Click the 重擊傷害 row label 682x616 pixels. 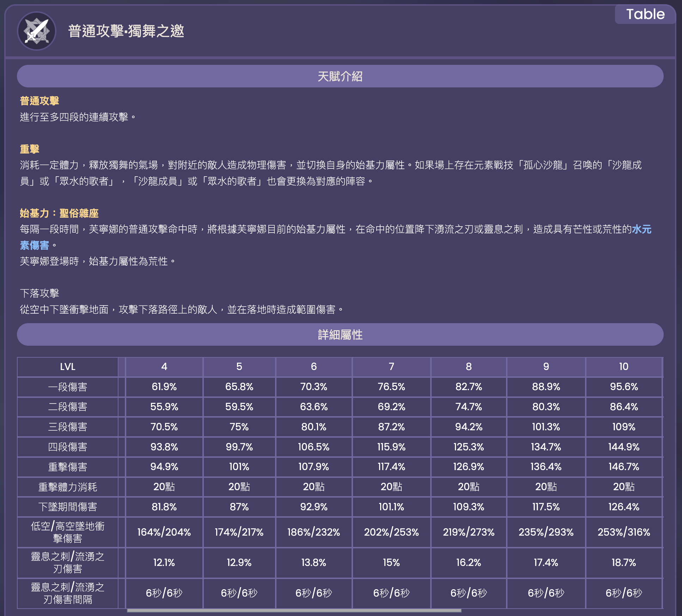[68, 467]
